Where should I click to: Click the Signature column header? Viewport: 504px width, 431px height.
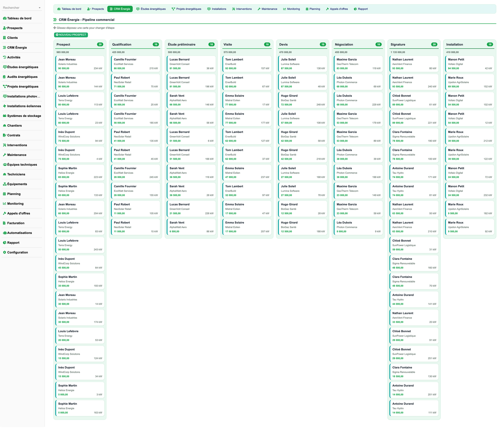point(414,44)
